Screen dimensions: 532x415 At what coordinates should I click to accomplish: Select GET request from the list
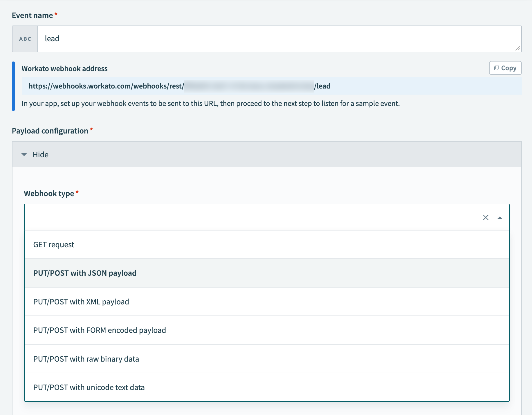[x=54, y=244]
